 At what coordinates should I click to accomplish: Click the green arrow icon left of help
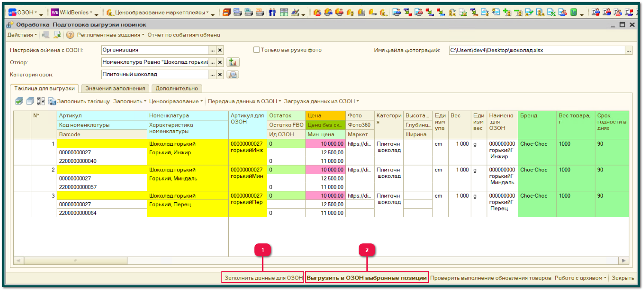tap(57, 35)
